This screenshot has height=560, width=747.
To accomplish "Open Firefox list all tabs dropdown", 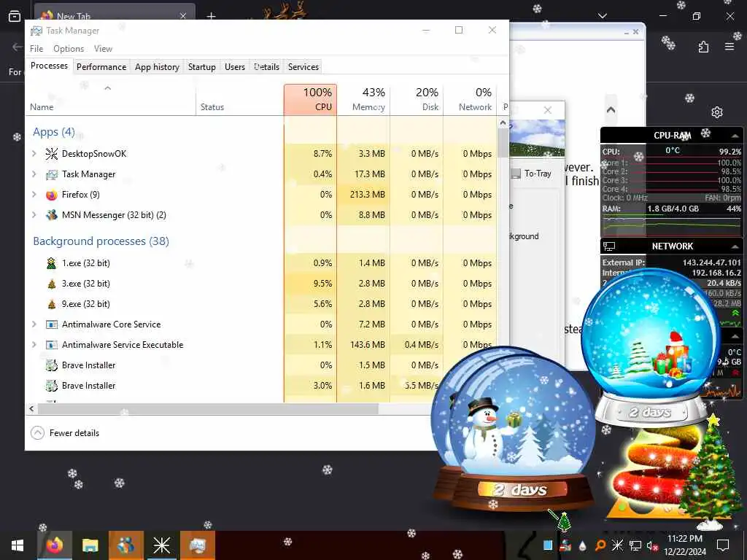I will point(603,16).
